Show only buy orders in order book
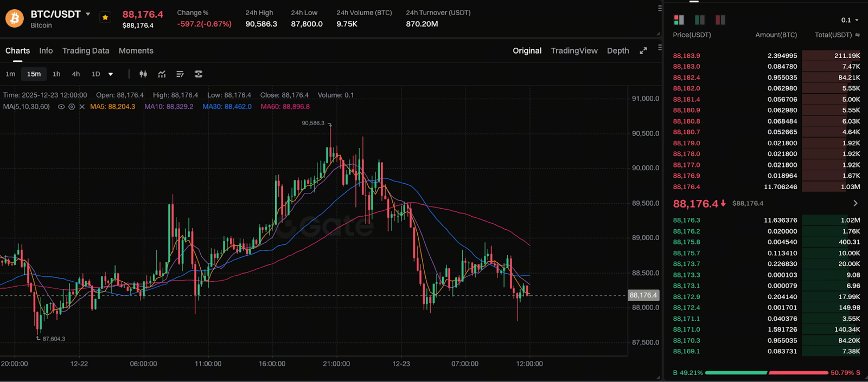The height and width of the screenshot is (382, 868). [x=700, y=20]
